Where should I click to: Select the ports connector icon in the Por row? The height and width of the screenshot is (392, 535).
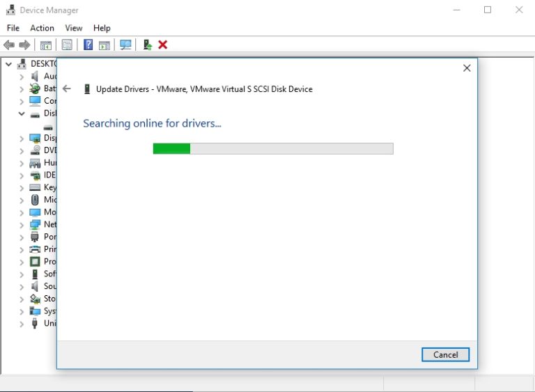pos(35,237)
